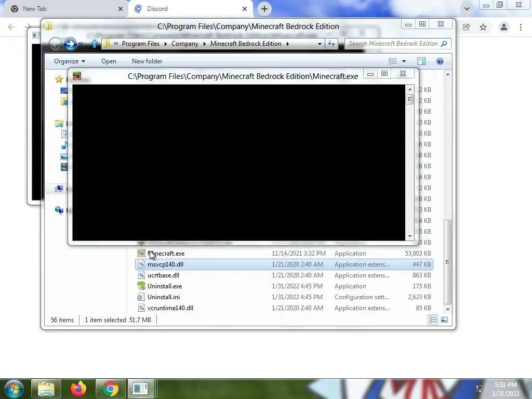Open address bar history dropdown arrow
532x399 pixels.
point(320,44)
